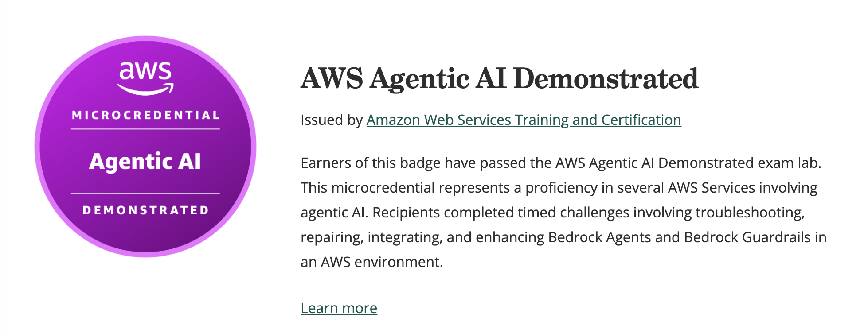Image resolution: width=868 pixels, height=333 pixels.
Task: Click the word "troubleshooting" in the description
Action: tap(749, 213)
